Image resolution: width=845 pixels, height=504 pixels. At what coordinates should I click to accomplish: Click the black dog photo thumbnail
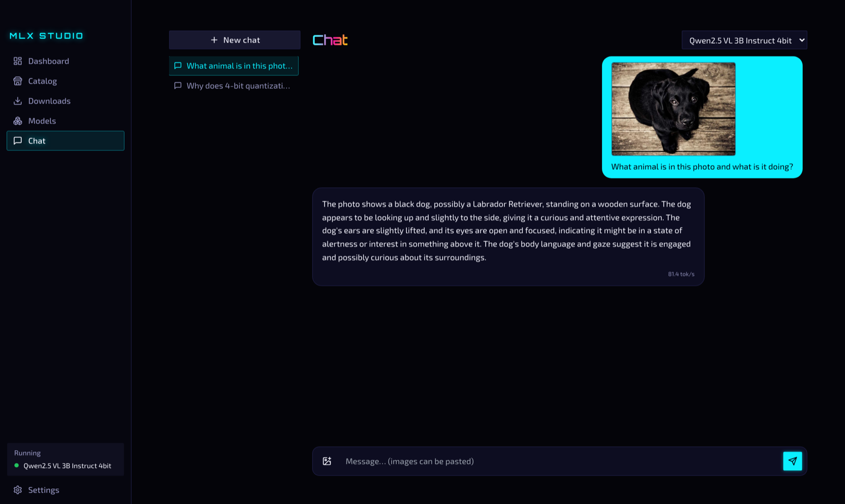click(673, 109)
